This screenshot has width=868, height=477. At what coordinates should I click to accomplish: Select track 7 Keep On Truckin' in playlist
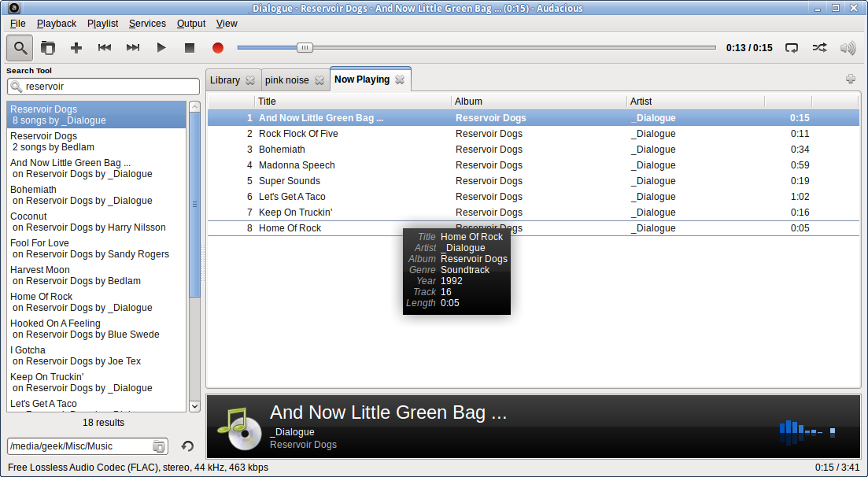coord(534,213)
